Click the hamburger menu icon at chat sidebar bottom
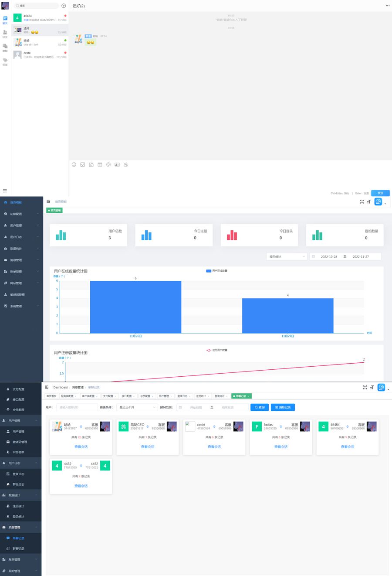Viewport: 392px width, 576px height. pyautogui.click(x=5, y=191)
